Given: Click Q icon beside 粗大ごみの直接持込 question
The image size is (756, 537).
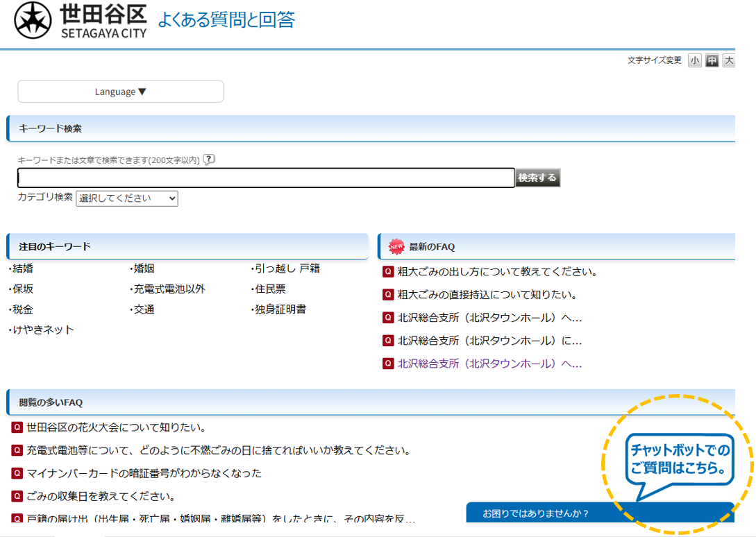Looking at the screenshot, I should [x=388, y=295].
